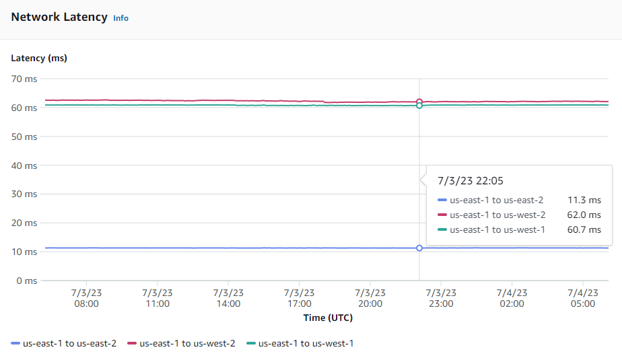This screenshot has height=364, width=622.
Task: Click the 11.3 ms tooltip value
Action: (584, 201)
